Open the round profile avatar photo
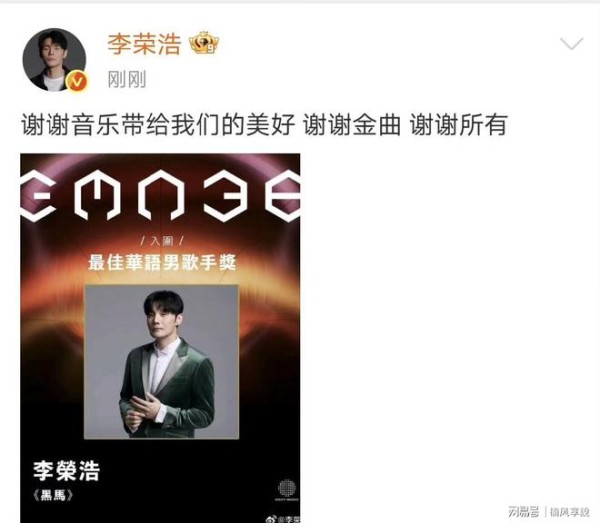 (54, 60)
